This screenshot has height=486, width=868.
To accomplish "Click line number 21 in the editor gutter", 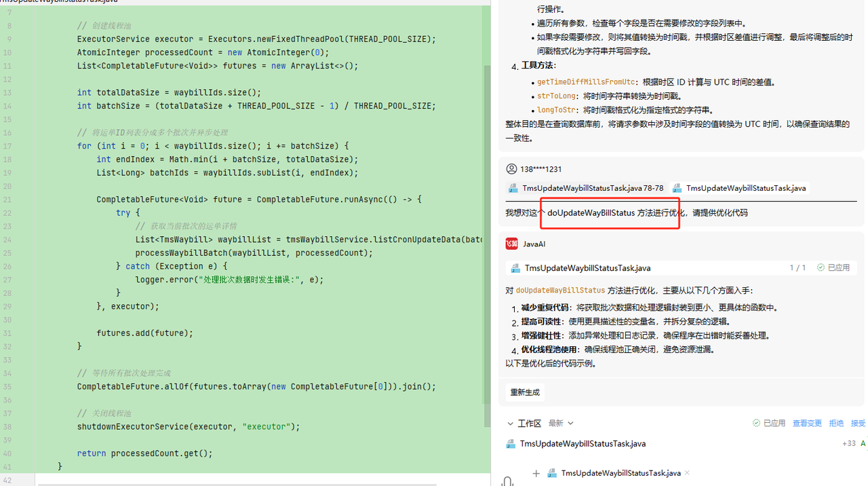I will [7, 200].
